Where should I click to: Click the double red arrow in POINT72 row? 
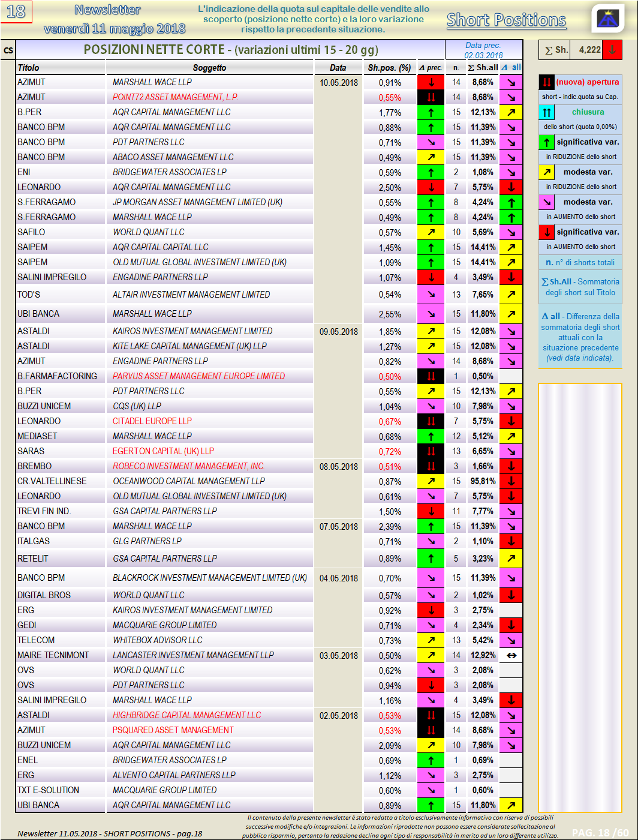[x=431, y=97]
